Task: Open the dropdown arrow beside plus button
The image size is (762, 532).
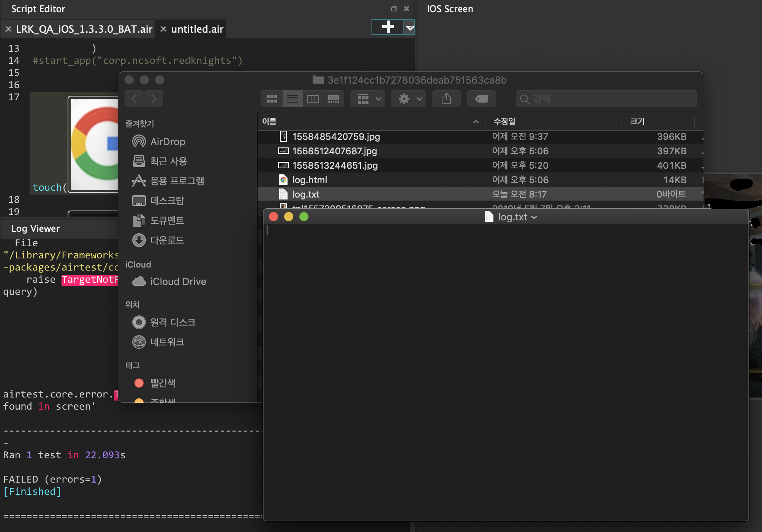Action: click(x=409, y=27)
